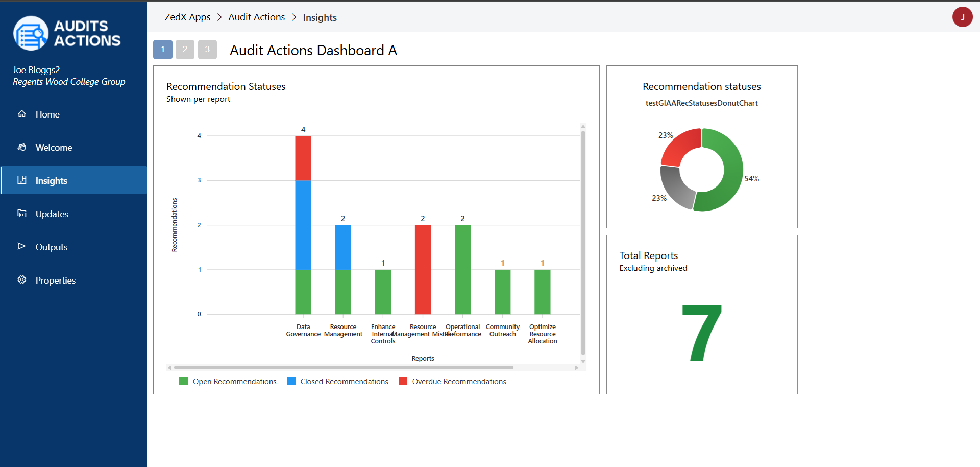Open the Updates menu item
This screenshot has height=467, width=980.
click(73, 214)
